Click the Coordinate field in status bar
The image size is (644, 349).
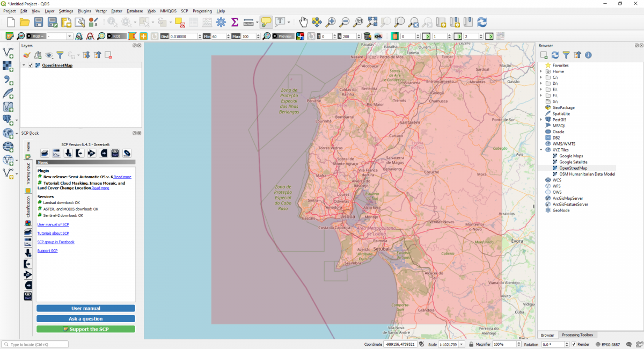tap(400, 344)
